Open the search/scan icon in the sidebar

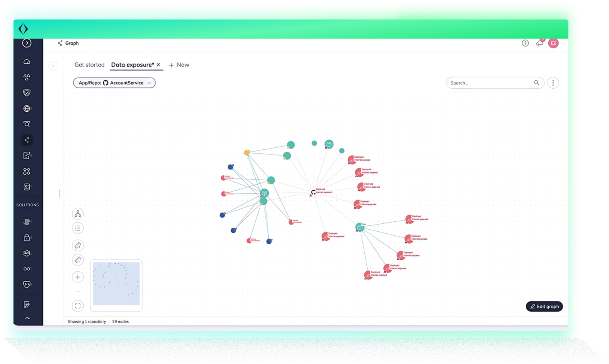(x=27, y=124)
